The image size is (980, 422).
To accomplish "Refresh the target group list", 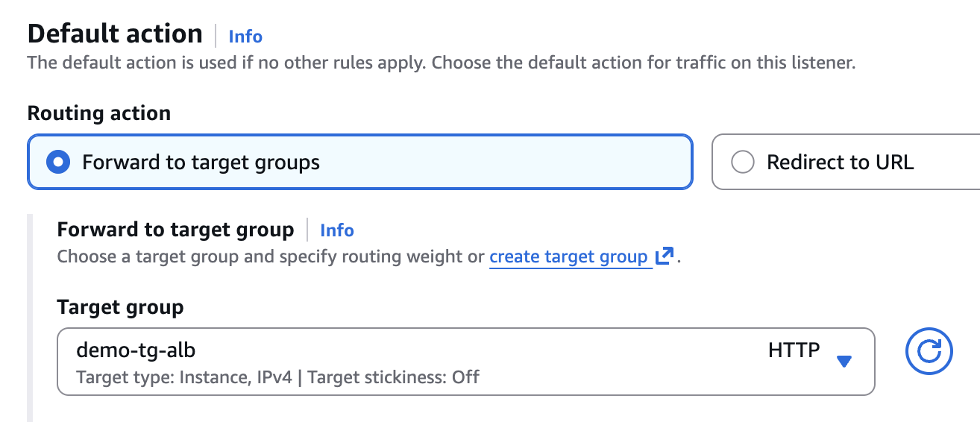I will (929, 350).
